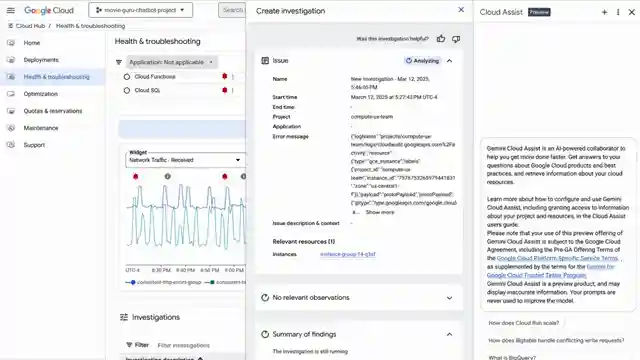Click the second red alert marker on chart
This screenshot has height=360, width=640.
click(x=224, y=176)
